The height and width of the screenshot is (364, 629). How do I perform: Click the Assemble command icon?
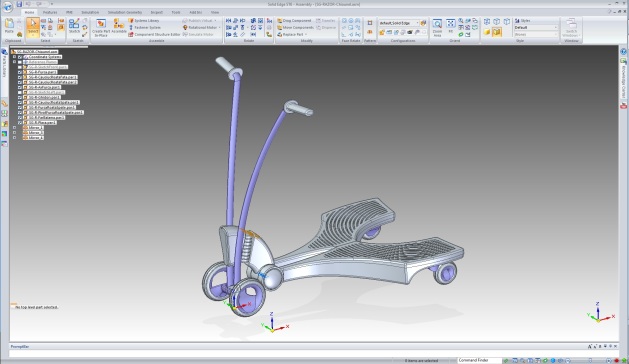point(119,26)
